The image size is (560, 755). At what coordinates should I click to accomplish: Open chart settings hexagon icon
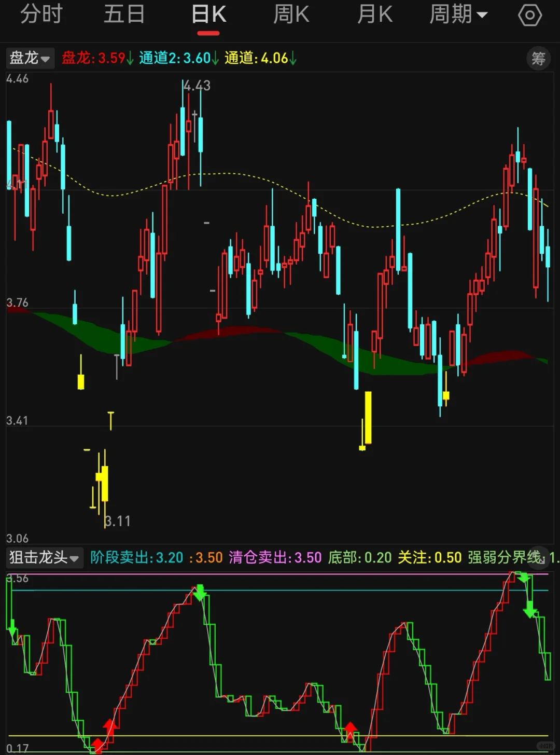(530, 15)
